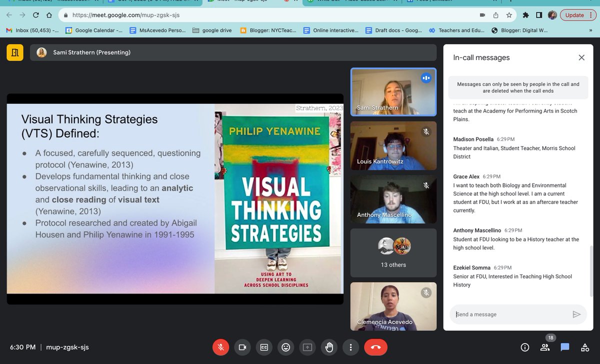This screenshot has height=364, width=600.
Task: Raise your hand in the call
Action: click(x=329, y=347)
